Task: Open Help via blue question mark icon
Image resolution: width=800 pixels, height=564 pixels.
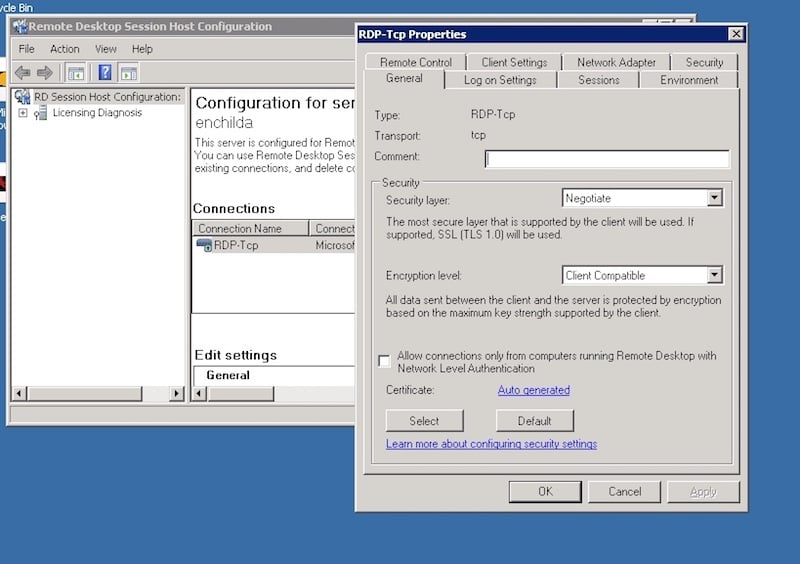Action: point(105,73)
